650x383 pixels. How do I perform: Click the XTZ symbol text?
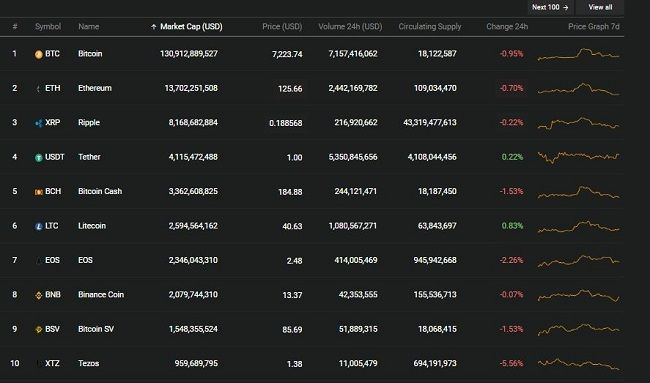pos(52,363)
